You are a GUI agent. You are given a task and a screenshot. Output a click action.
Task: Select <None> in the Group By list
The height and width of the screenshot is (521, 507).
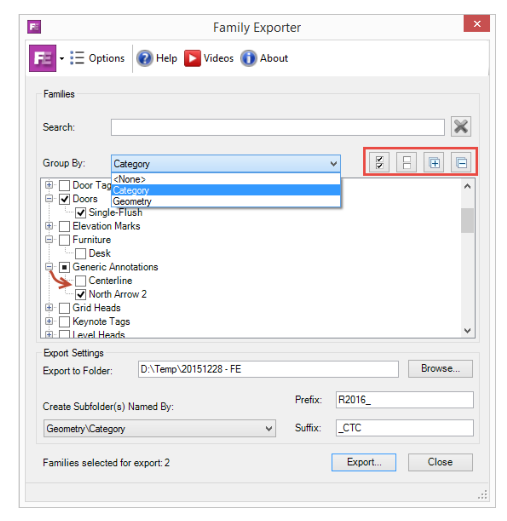(x=226, y=179)
